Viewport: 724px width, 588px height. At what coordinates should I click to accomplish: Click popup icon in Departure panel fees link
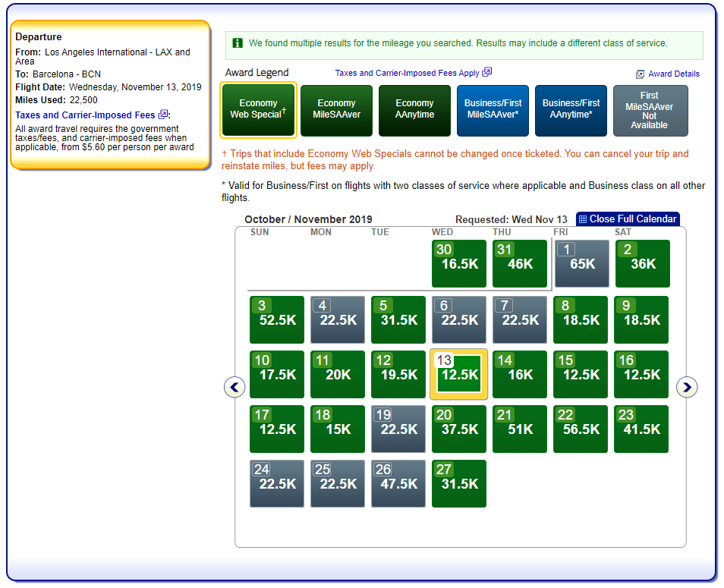pos(162,115)
